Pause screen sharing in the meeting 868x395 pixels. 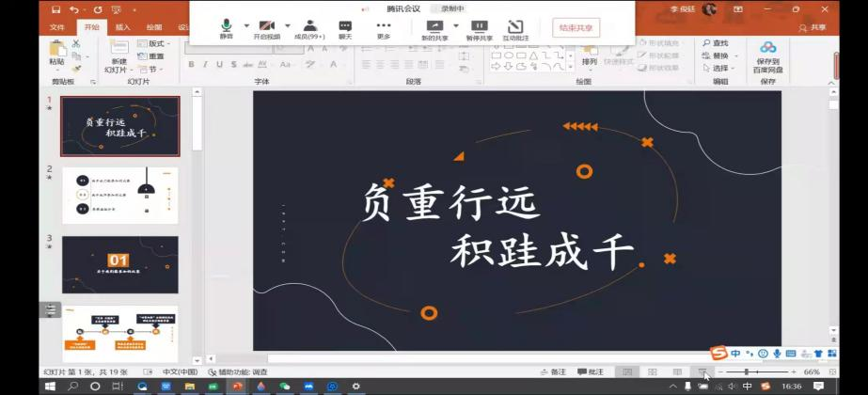(x=480, y=28)
